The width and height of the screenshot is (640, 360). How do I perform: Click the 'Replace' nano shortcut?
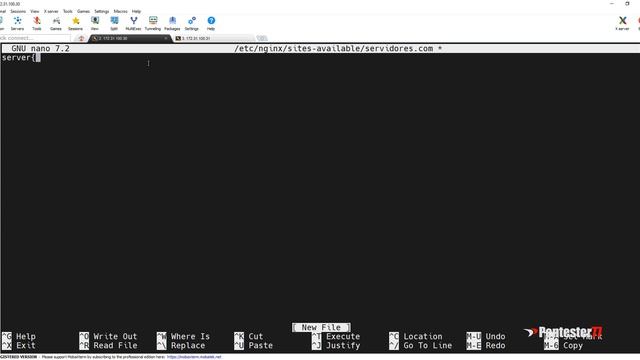click(180, 345)
